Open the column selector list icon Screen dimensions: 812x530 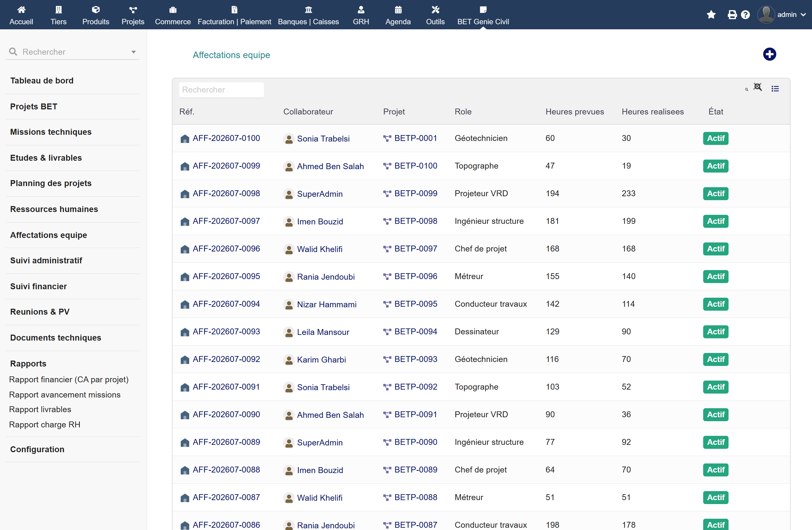click(775, 89)
